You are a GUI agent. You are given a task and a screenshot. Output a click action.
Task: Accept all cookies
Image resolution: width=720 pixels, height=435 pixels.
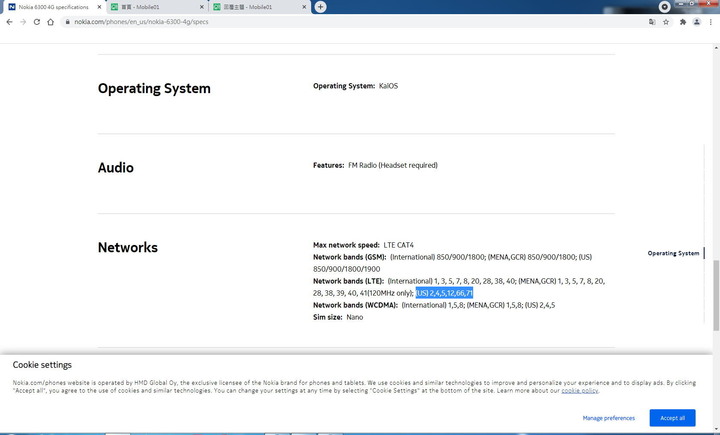point(672,418)
